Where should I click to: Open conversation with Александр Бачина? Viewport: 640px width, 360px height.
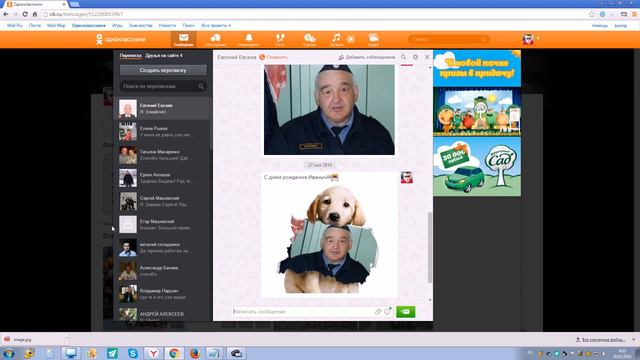[162, 271]
